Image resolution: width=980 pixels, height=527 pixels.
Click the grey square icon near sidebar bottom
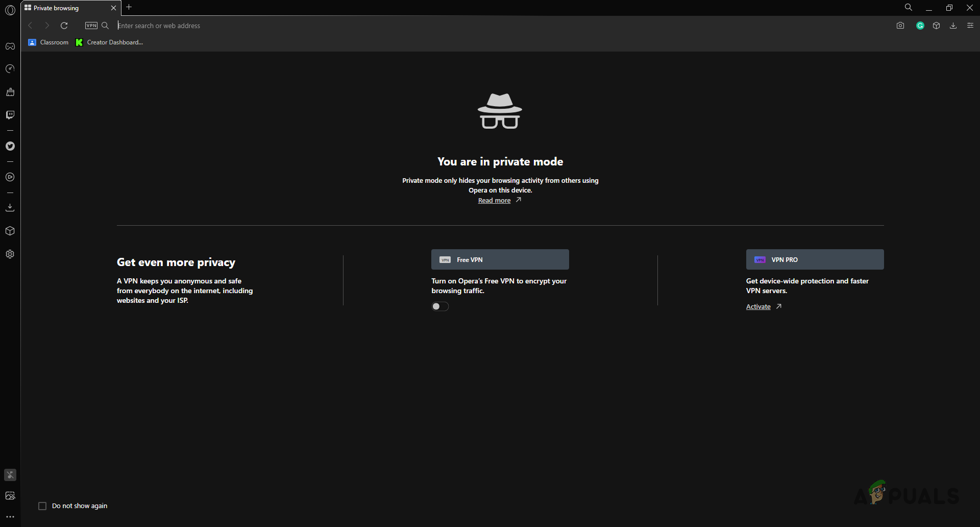click(10, 475)
